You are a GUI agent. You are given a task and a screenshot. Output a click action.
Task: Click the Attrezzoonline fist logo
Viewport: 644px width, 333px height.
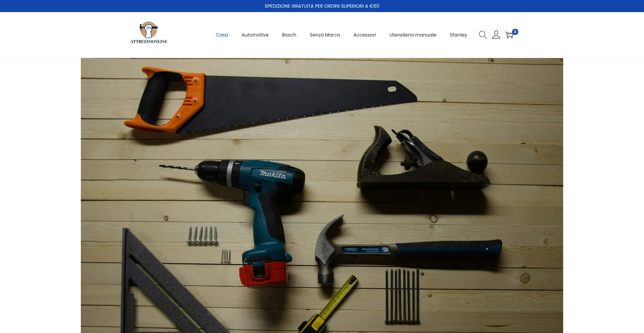[149, 30]
